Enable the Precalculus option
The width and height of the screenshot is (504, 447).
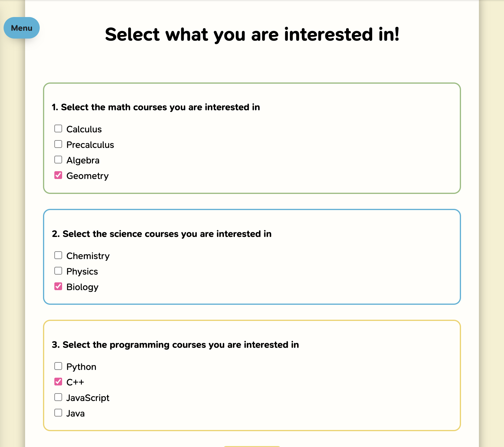tap(58, 144)
